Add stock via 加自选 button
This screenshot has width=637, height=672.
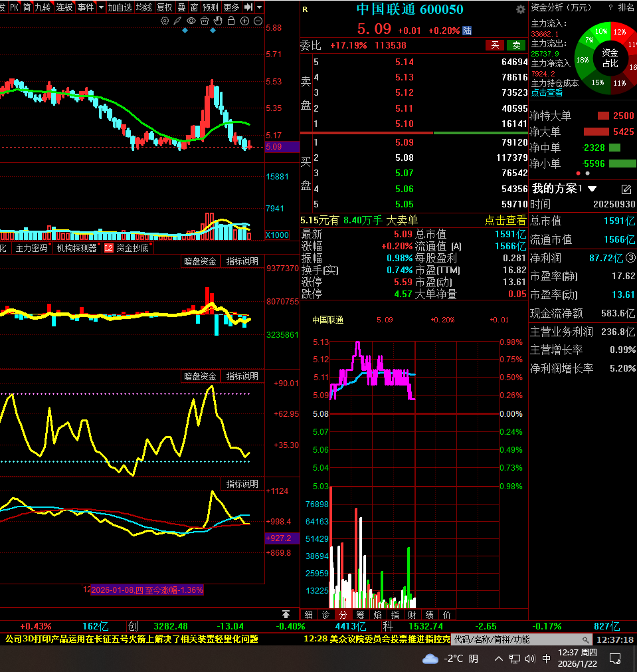pyautogui.click(x=120, y=7)
